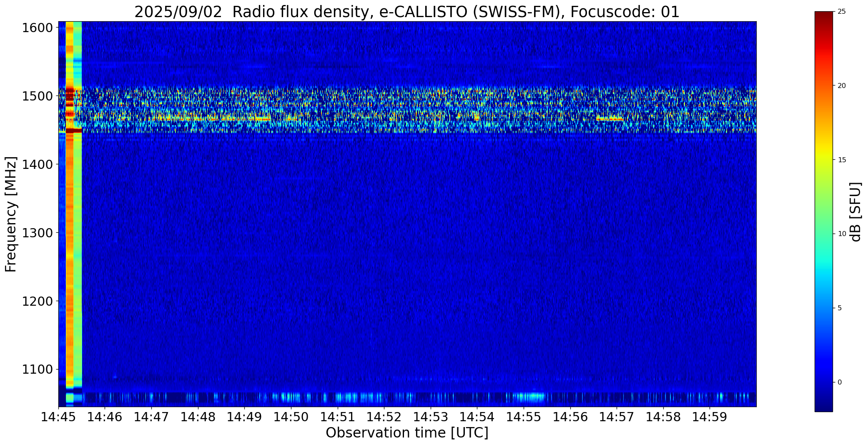
Task: Click the 14:54 time tick label
Action: (x=477, y=417)
